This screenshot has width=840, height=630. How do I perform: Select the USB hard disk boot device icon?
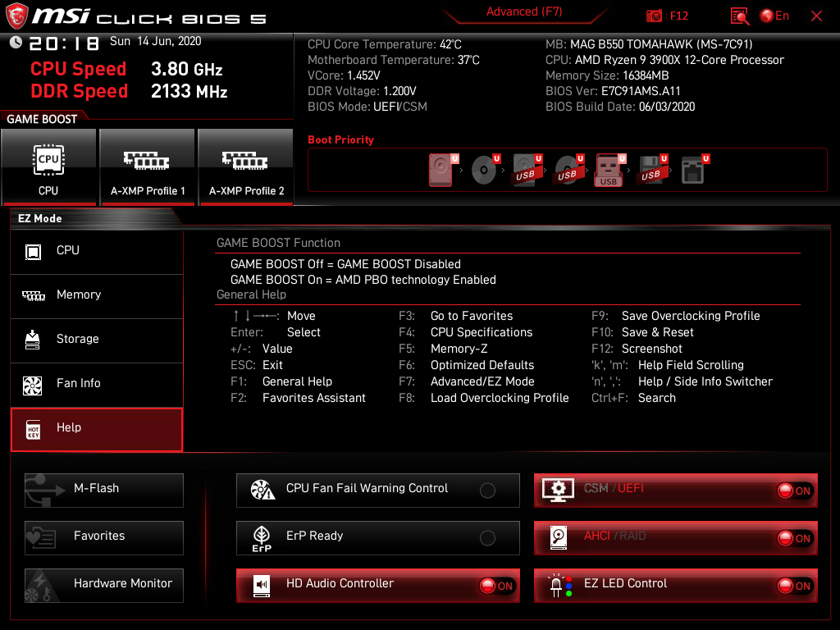[527, 170]
